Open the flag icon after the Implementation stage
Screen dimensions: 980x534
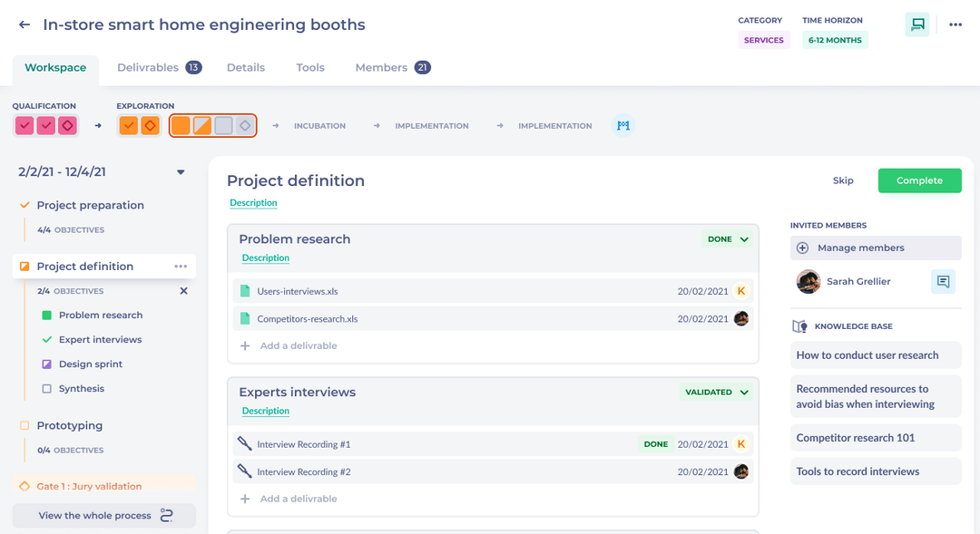(622, 125)
